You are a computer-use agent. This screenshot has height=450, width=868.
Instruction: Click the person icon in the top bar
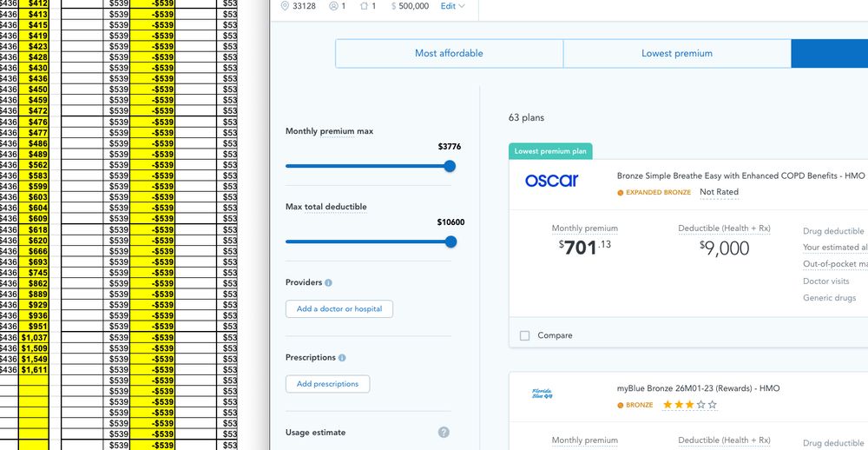[x=333, y=6]
